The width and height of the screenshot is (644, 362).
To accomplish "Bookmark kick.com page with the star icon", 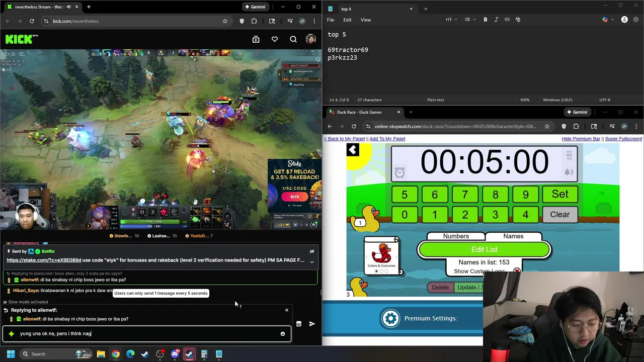I will coord(225,21).
